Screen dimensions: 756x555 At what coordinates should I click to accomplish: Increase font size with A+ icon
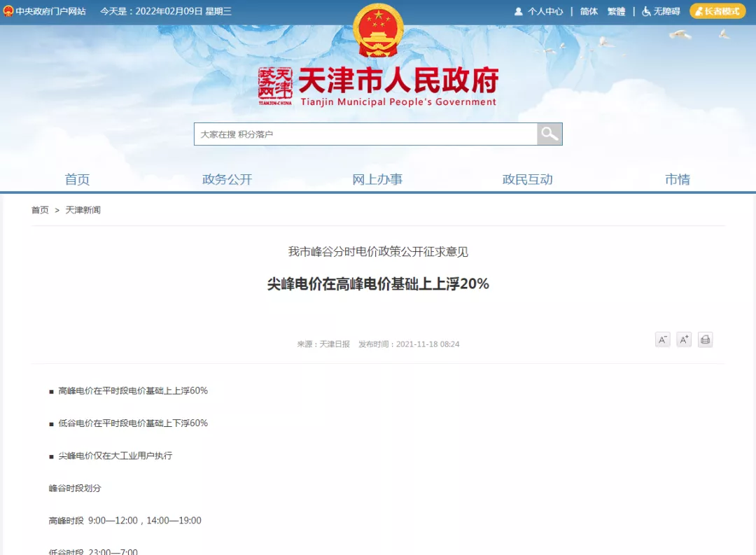click(x=684, y=339)
